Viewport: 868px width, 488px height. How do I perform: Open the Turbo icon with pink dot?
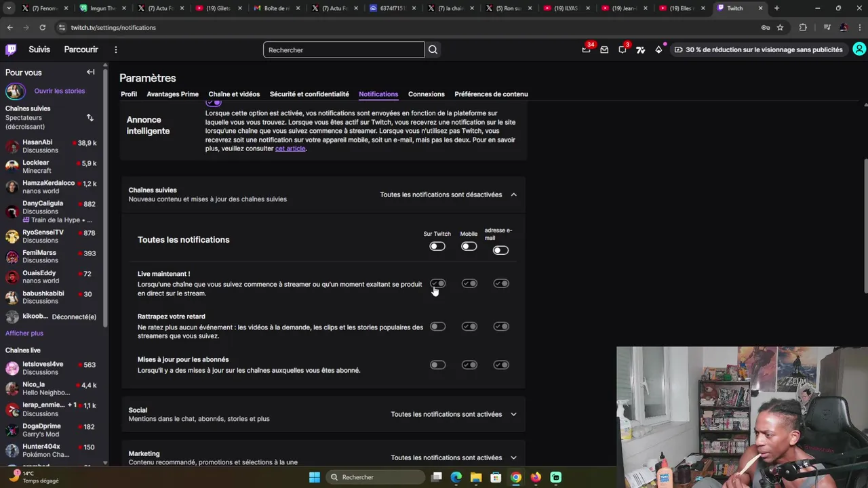pyautogui.click(x=658, y=49)
